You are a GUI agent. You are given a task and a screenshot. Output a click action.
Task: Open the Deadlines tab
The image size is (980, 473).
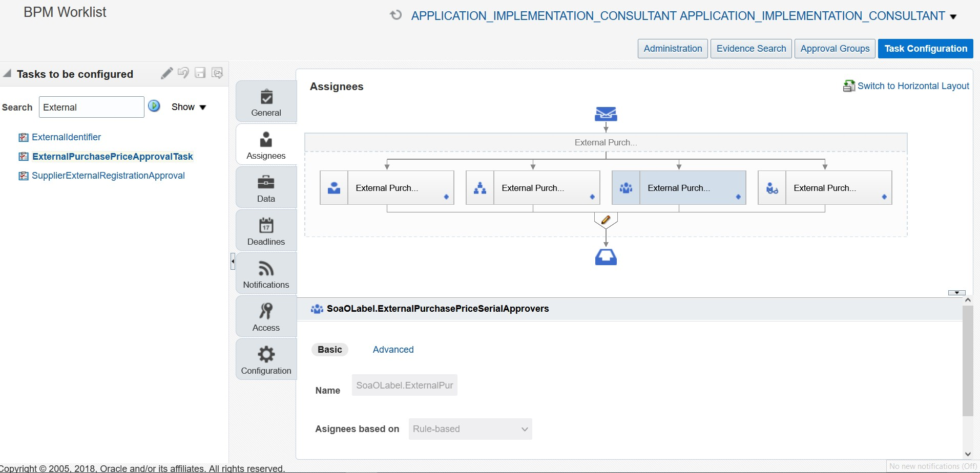click(x=266, y=230)
